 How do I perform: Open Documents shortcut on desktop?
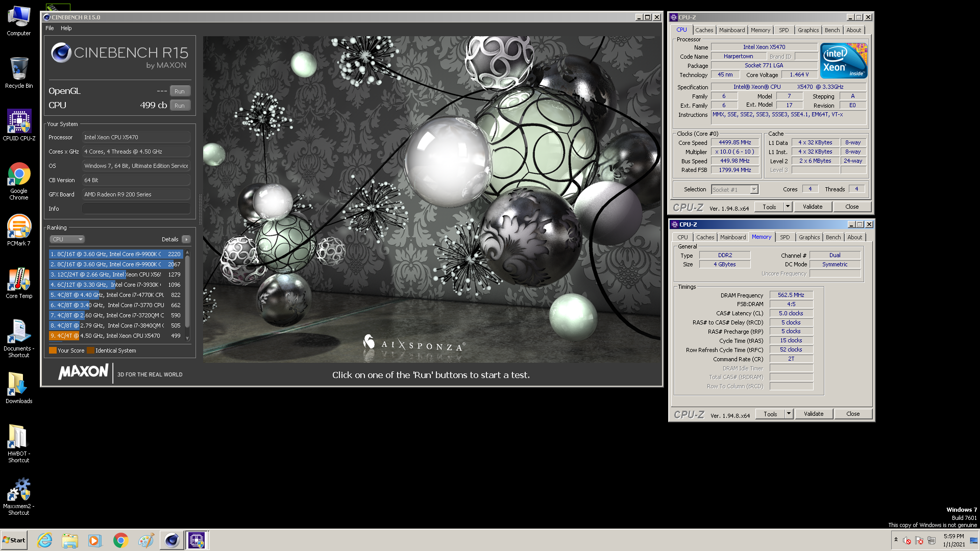coord(19,339)
